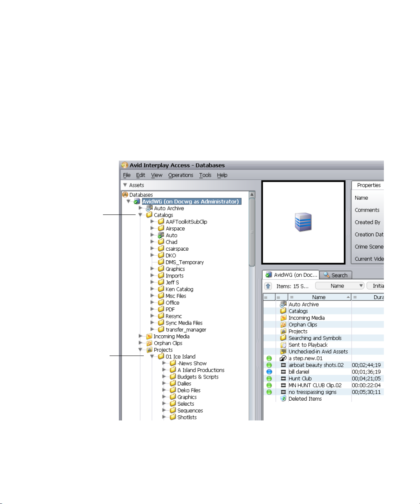Click the Dura... column header
This screenshot has width=420, height=504.
click(x=368, y=297)
